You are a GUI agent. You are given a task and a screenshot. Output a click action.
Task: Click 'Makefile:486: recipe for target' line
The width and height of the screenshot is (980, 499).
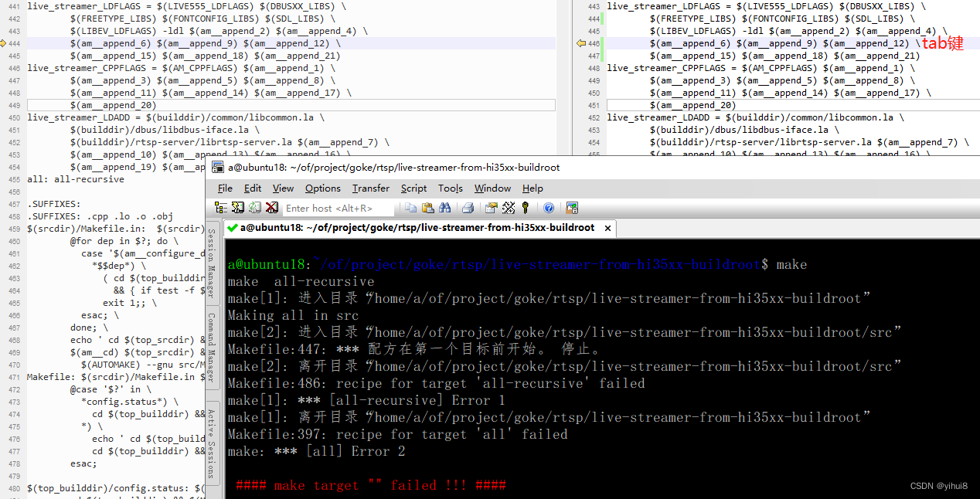click(x=436, y=383)
